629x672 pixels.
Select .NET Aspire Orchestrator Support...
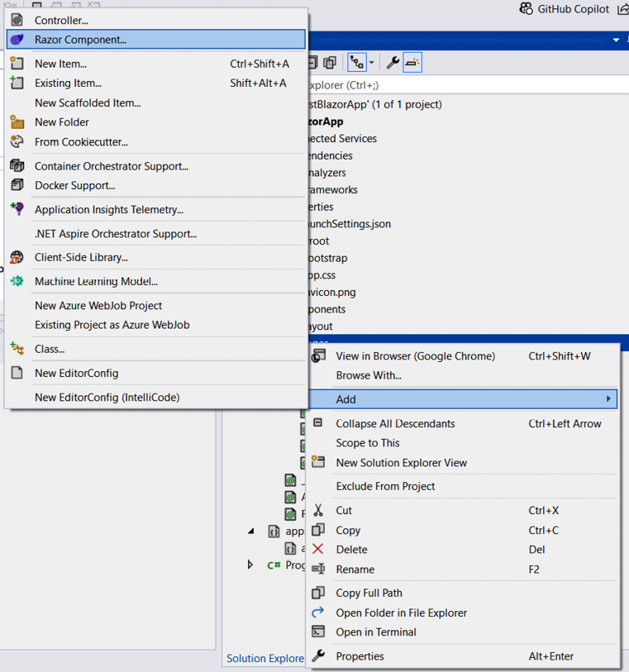pos(116,234)
